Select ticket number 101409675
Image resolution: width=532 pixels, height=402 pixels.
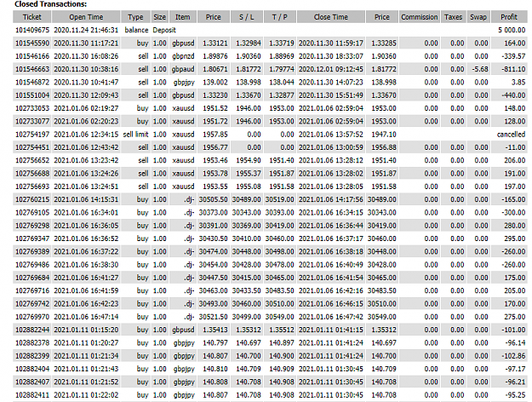coord(32,30)
